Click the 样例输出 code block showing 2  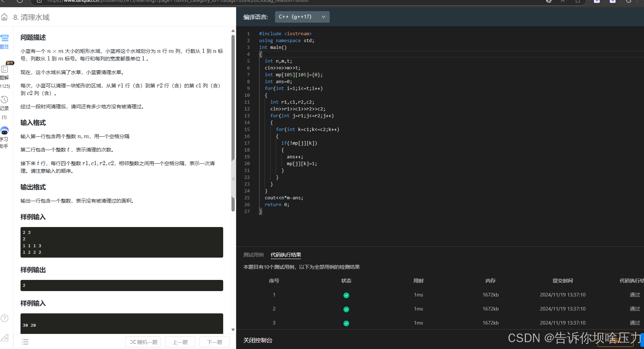tap(122, 285)
